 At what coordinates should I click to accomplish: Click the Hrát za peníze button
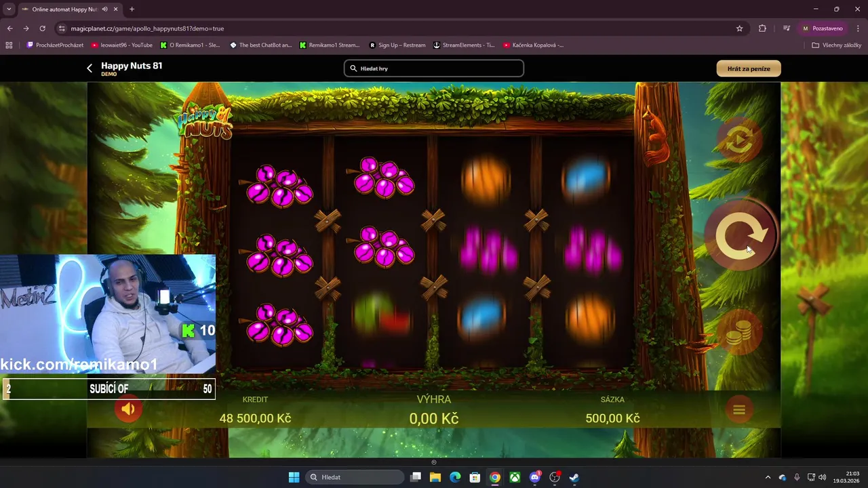tap(749, 68)
